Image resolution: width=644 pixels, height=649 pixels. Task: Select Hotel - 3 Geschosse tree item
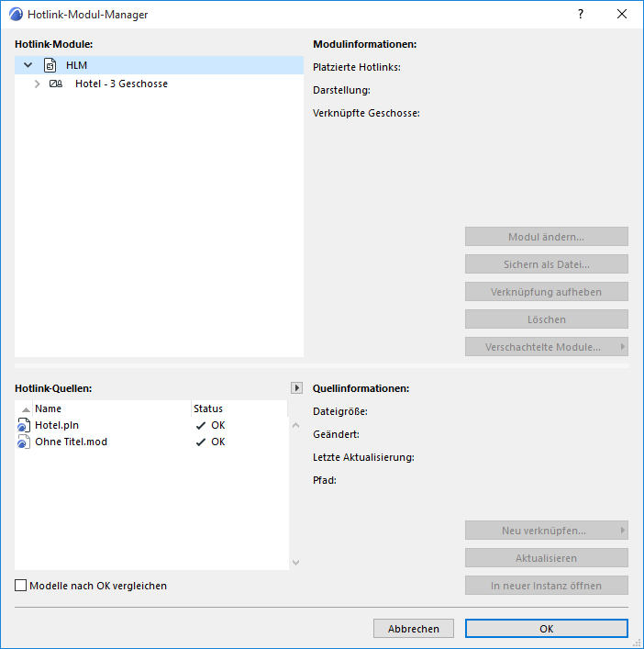point(121,84)
